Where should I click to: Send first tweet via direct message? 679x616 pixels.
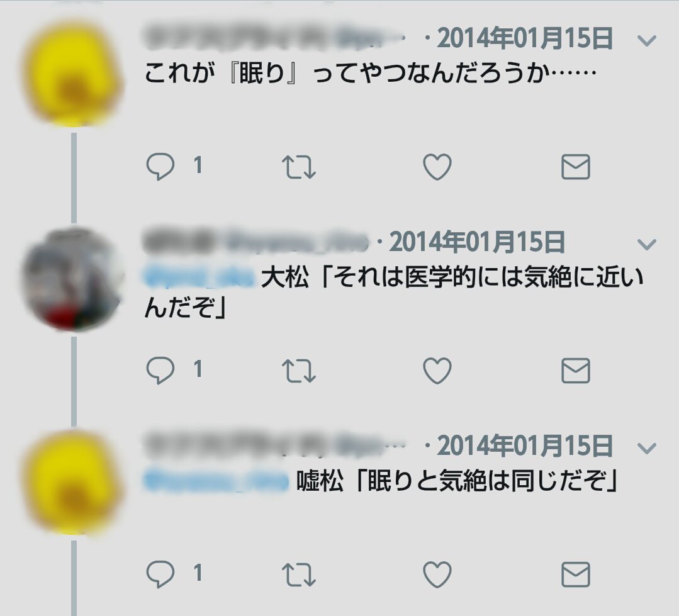point(576,167)
